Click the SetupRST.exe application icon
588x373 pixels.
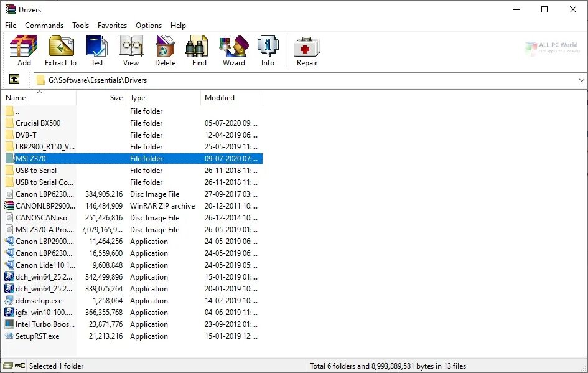coord(9,336)
